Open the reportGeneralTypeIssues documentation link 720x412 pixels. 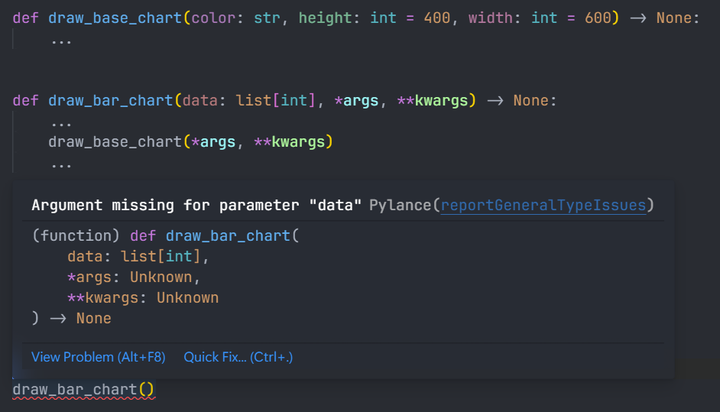click(544, 205)
